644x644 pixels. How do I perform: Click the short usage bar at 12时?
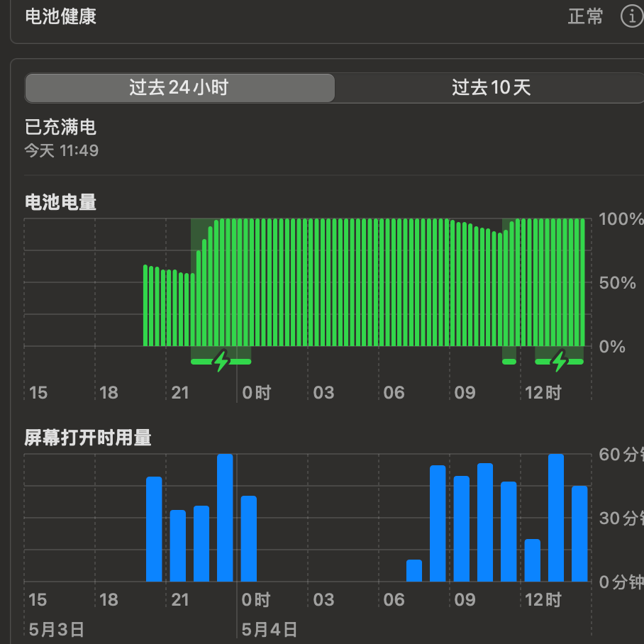coord(533,560)
